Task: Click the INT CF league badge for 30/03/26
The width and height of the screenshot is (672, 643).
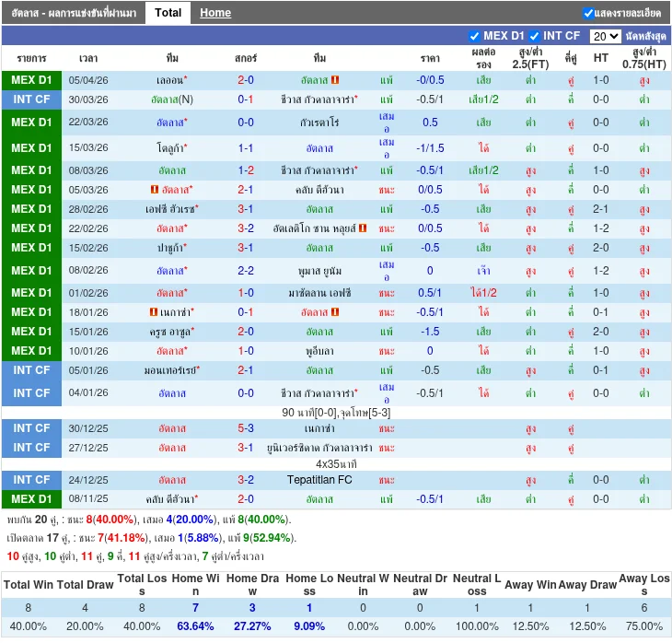Action: (x=31, y=99)
